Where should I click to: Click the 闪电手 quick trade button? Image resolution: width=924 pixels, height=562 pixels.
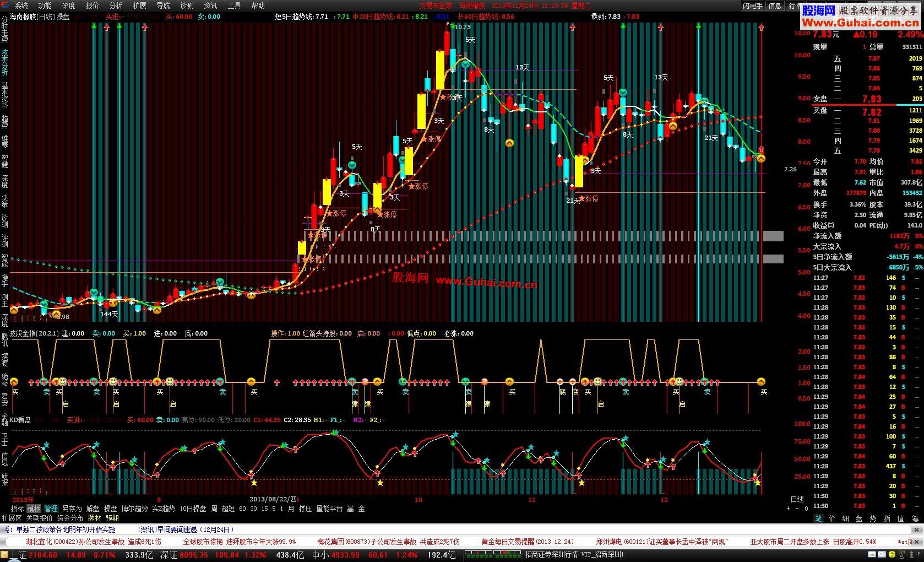(x=753, y=6)
